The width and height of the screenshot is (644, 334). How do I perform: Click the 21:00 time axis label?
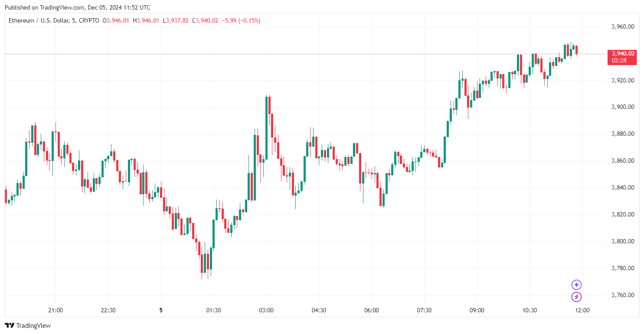pyautogui.click(x=56, y=310)
